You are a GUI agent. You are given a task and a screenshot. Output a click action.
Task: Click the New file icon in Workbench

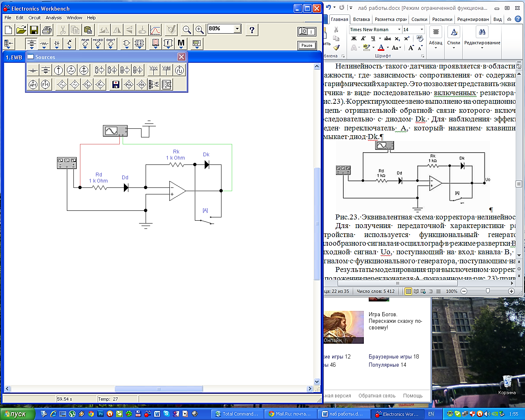pyautogui.click(x=9, y=30)
